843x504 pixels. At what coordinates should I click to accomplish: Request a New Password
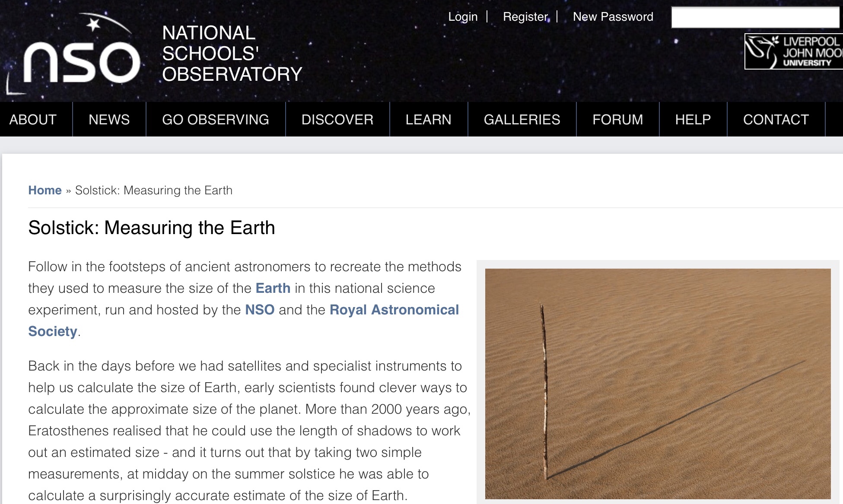[x=613, y=17]
